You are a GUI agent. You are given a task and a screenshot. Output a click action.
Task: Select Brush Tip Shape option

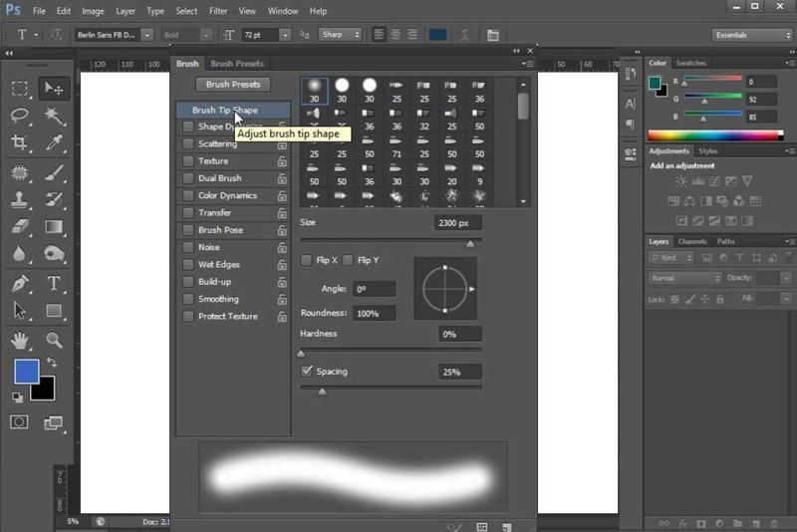point(233,110)
